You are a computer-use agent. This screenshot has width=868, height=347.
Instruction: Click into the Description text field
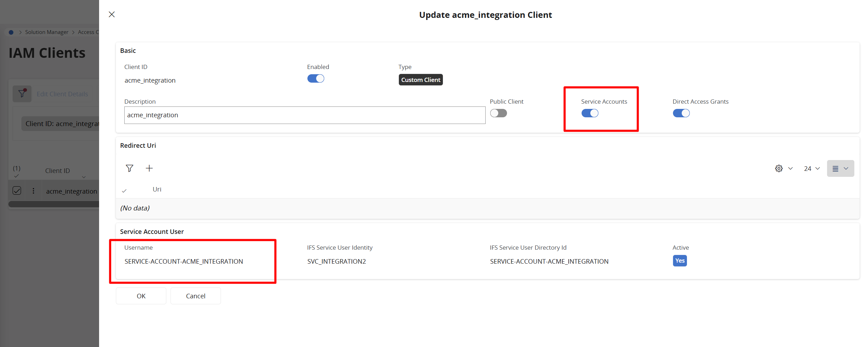coord(305,115)
